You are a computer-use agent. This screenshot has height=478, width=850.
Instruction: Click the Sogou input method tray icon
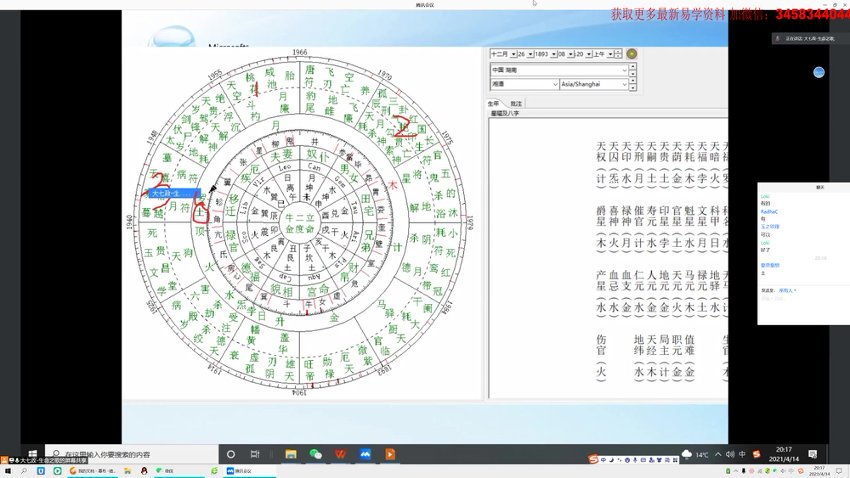click(756, 454)
